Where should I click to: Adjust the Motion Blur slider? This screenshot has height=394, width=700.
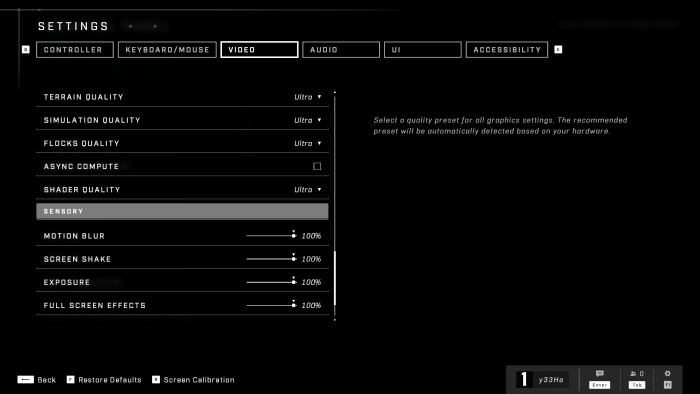[271, 236]
